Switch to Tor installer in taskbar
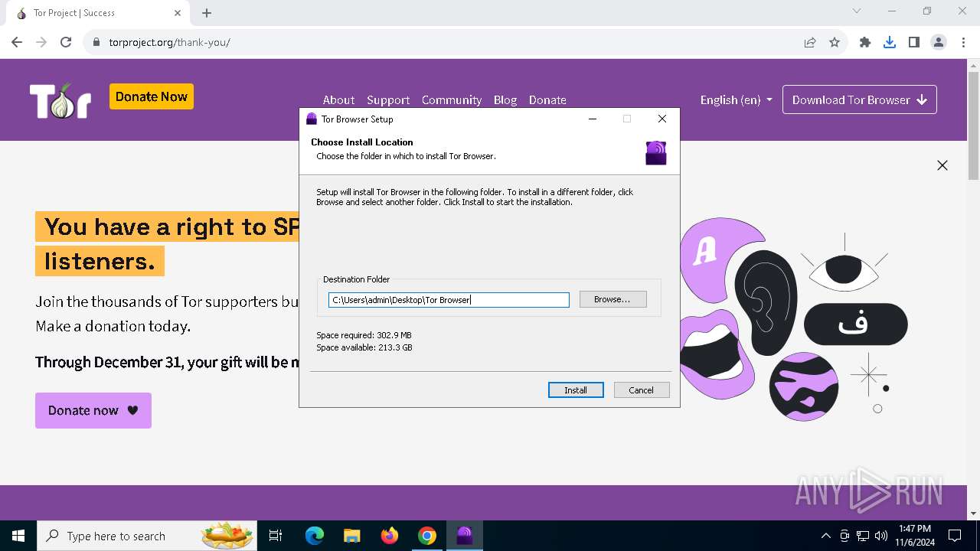This screenshot has width=980, height=551. [465, 536]
